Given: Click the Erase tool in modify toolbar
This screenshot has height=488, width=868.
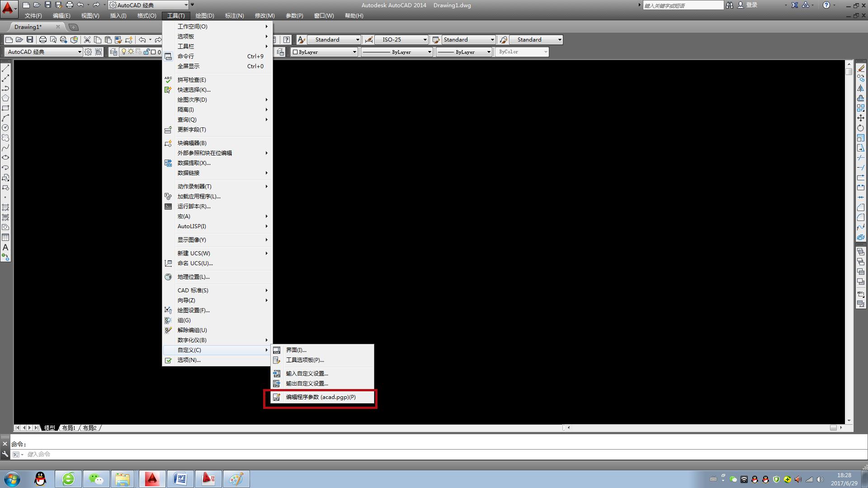Looking at the screenshot, I should [x=861, y=68].
